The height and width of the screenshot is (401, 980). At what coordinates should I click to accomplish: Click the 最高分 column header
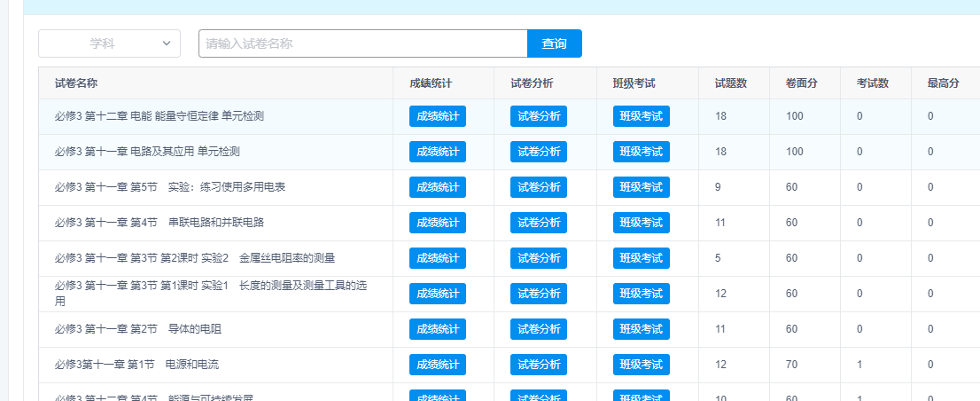944,83
